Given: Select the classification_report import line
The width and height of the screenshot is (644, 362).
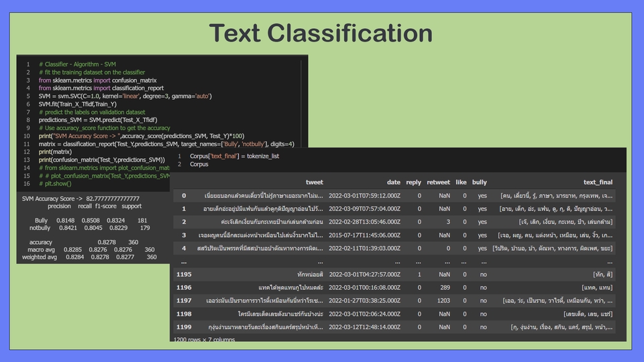Looking at the screenshot, I should coord(101,88).
